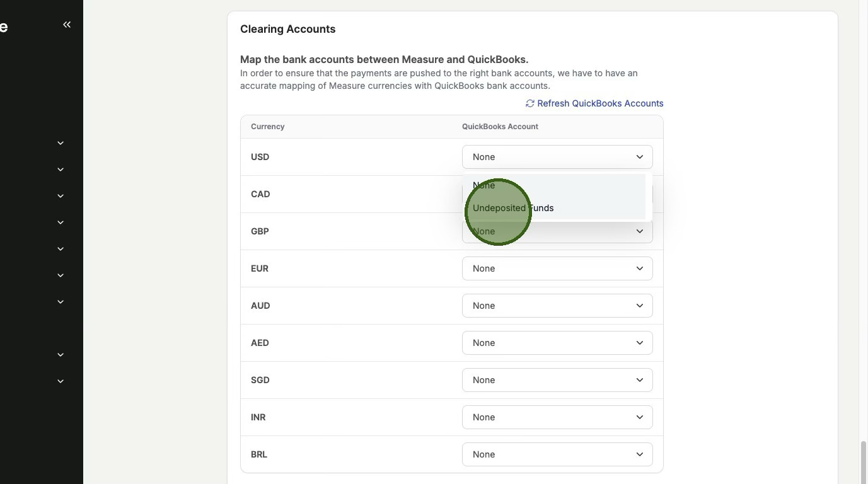Click the page vertical scrollbar thumb
The height and width of the screenshot is (484, 868).
pyautogui.click(x=863, y=462)
